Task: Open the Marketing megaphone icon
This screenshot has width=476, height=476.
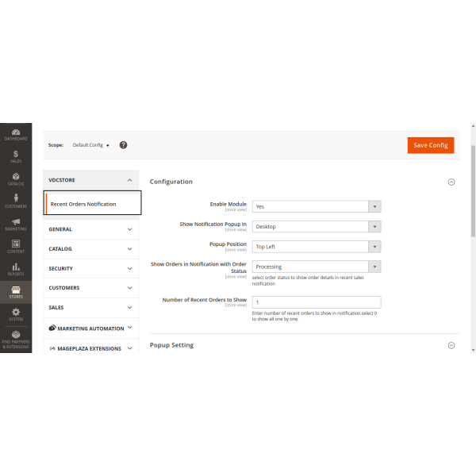Action: click(x=15, y=224)
